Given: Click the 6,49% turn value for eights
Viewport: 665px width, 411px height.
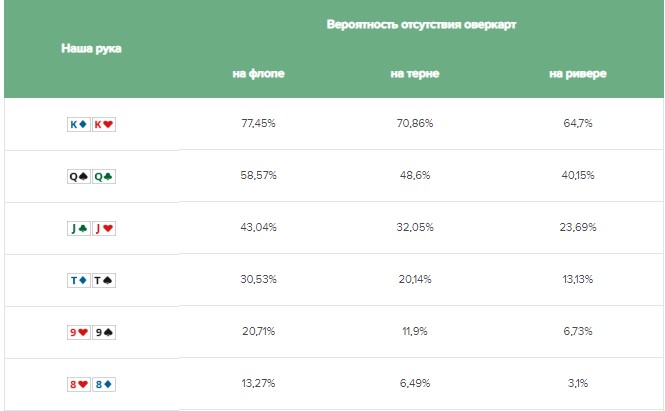Looking at the screenshot, I should [x=415, y=383].
